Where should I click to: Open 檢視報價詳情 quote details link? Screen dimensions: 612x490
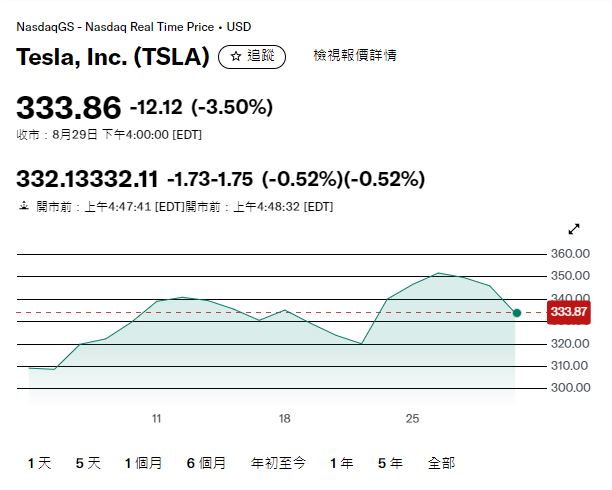pyautogui.click(x=355, y=55)
